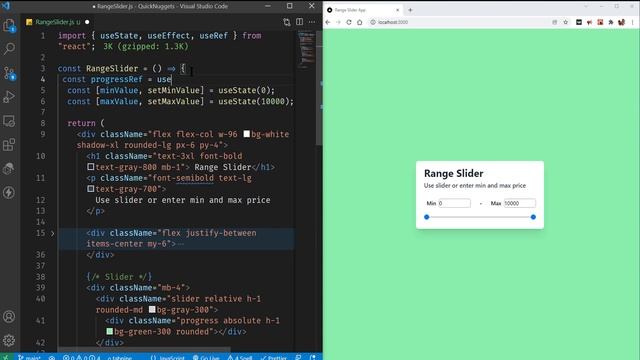This screenshot has height=360, width=640.
Task: Open the editor More Actions menu
Action: (x=312, y=22)
